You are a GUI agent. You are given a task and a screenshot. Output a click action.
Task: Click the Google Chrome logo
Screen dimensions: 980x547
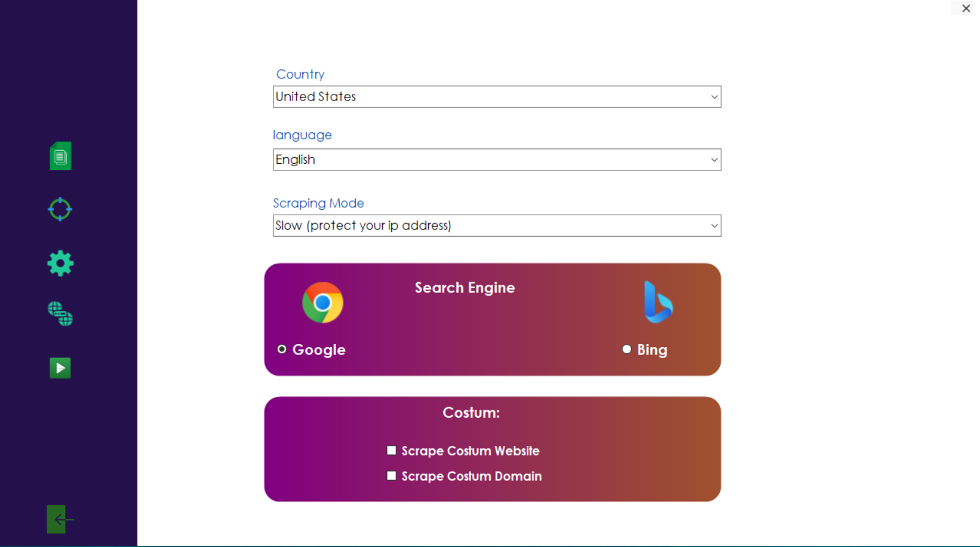(323, 302)
